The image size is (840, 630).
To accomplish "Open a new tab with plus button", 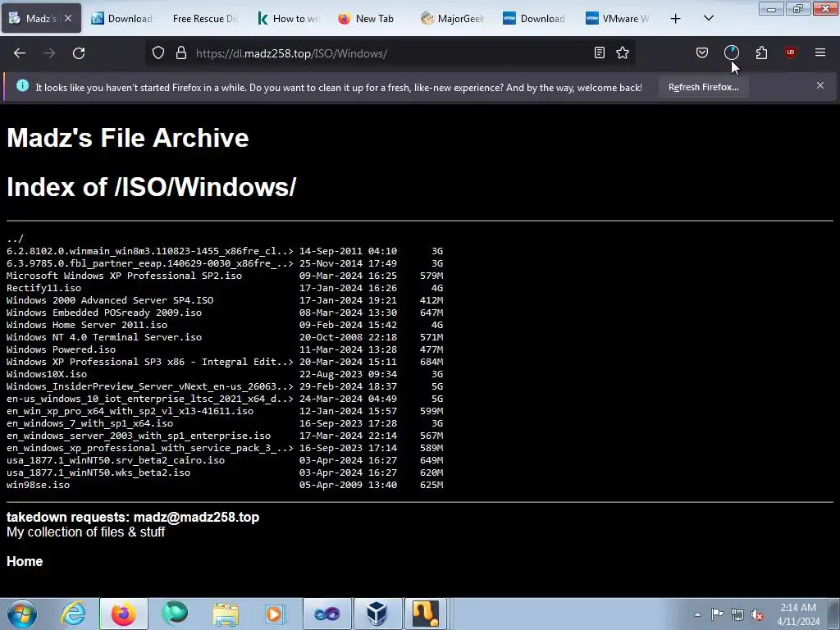I will 676,19.
